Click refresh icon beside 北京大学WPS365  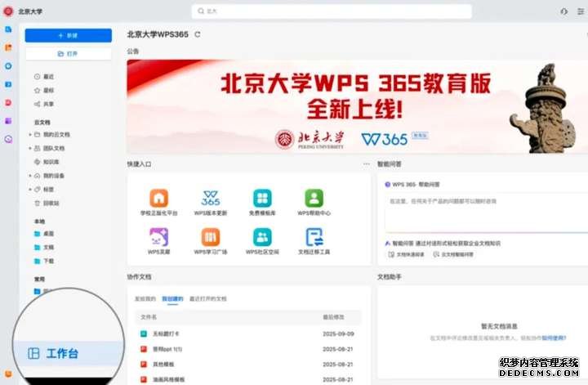pos(198,34)
